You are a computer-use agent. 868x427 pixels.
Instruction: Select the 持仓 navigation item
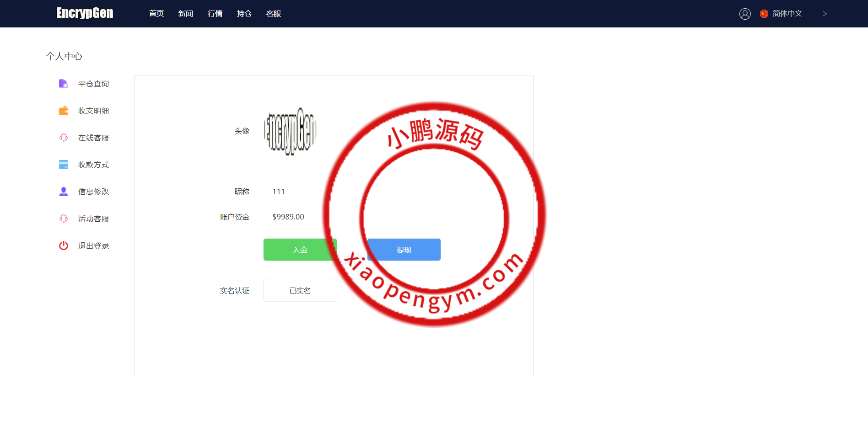click(x=244, y=14)
